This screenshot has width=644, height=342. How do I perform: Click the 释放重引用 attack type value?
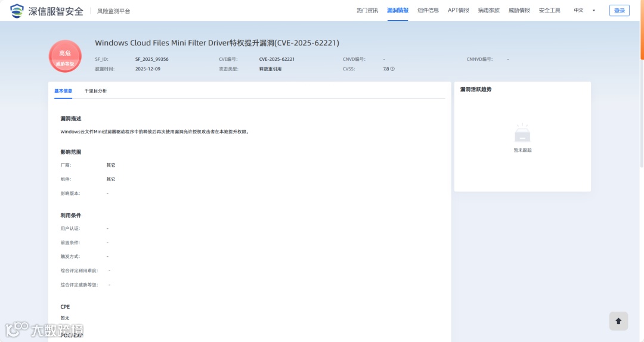coord(270,69)
